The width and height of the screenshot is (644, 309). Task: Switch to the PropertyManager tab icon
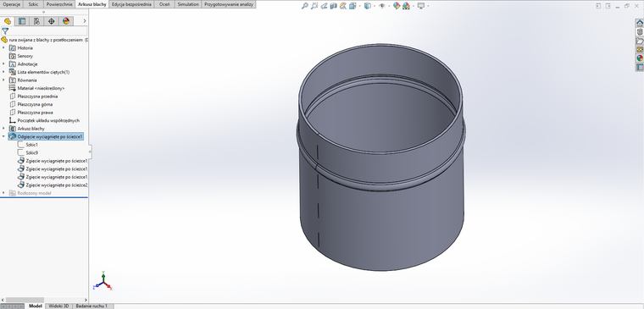pos(22,21)
